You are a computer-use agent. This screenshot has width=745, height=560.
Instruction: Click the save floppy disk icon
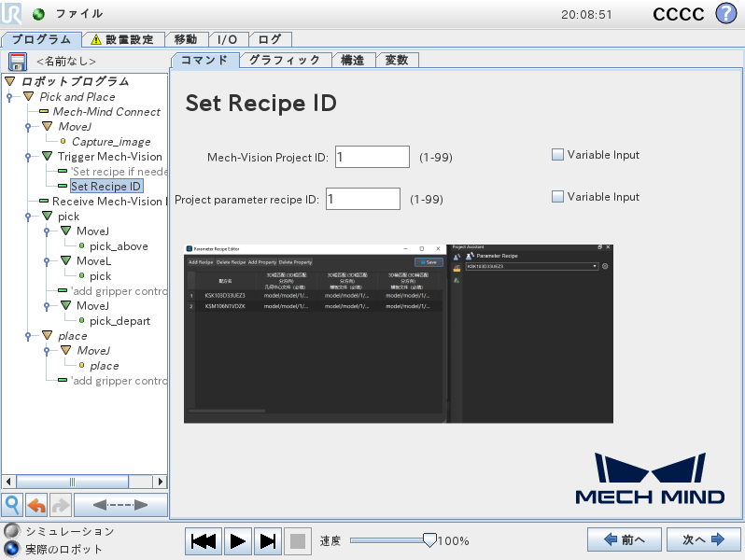[18, 62]
